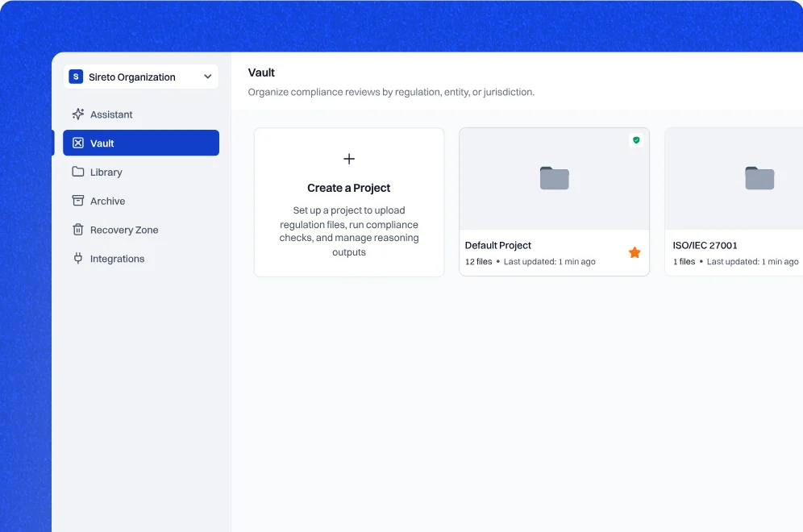
Task: Toggle the orange star on Default Project
Action: (634, 252)
